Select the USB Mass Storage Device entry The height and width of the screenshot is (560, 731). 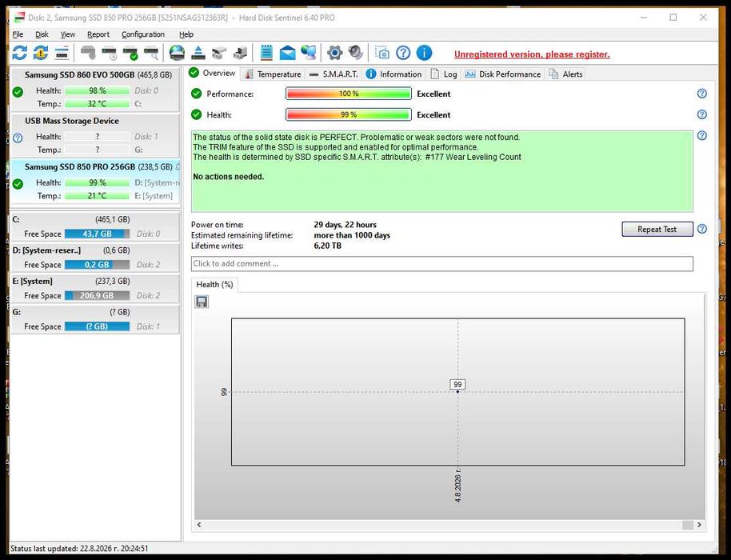pyautogui.click(x=94, y=136)
